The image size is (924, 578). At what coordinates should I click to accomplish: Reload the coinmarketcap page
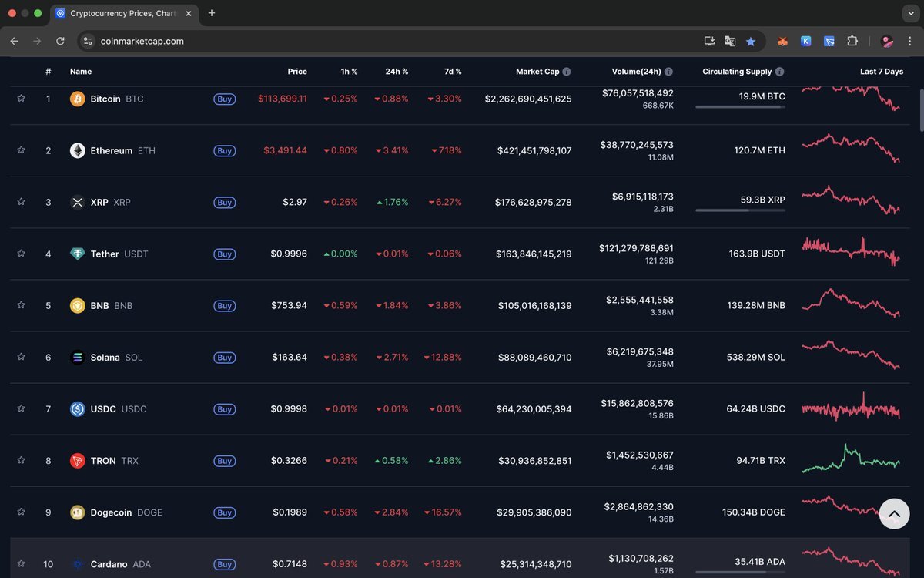pos(60,41)
